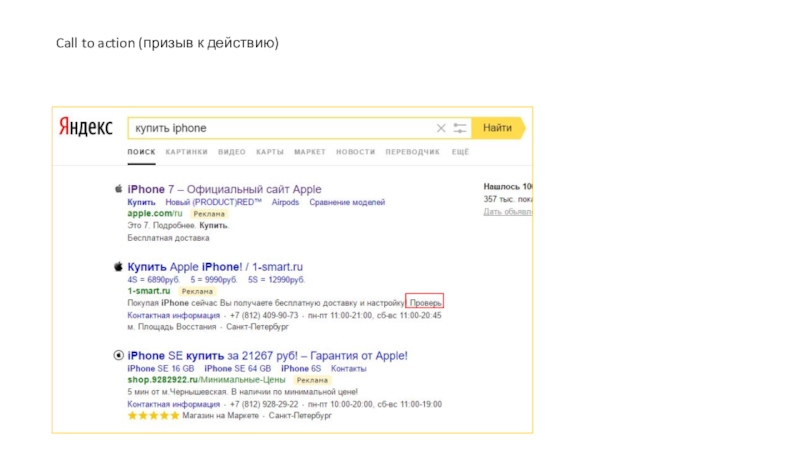
Task: Click in the search box with купить iphone
Action: click(280, 128)
